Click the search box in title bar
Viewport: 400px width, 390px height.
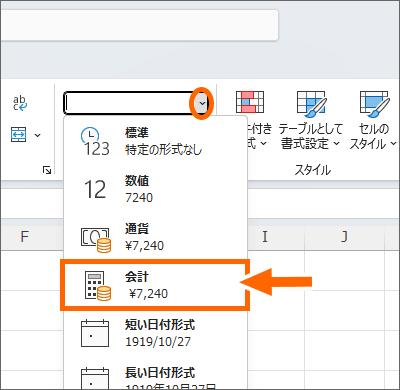pos(139,25)
